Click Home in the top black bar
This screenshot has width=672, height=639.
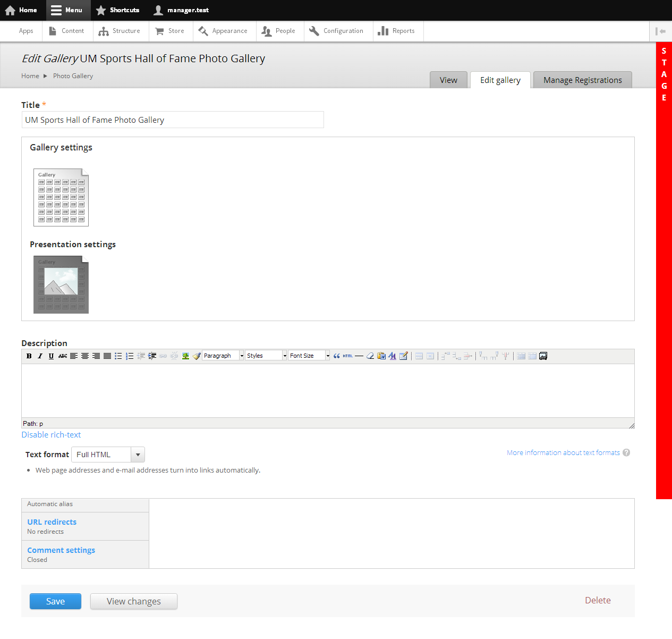(21, 10)
